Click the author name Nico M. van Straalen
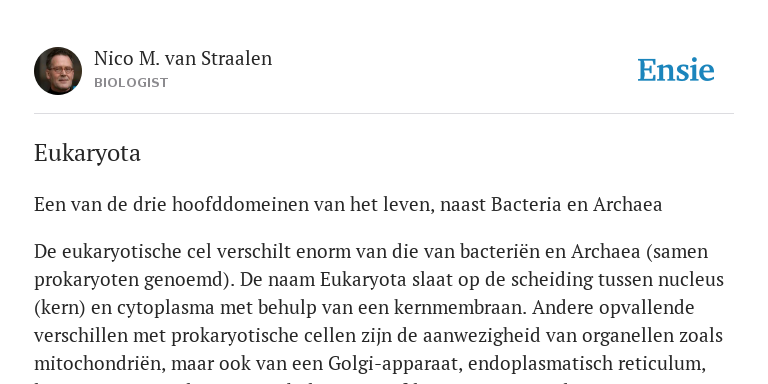768x384 pixels. [183, 58]
